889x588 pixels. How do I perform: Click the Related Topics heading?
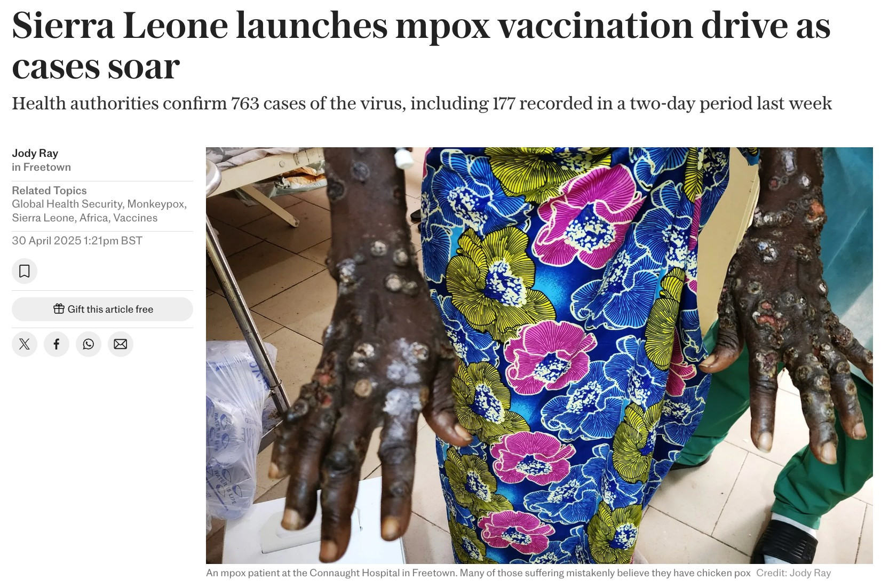[x=49, y=190]
